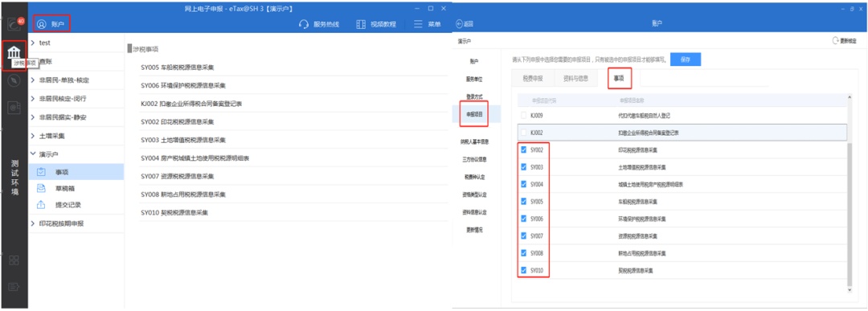Click the 草稿箱 drafts icon

pyautogui.click(x=41, y=188)
